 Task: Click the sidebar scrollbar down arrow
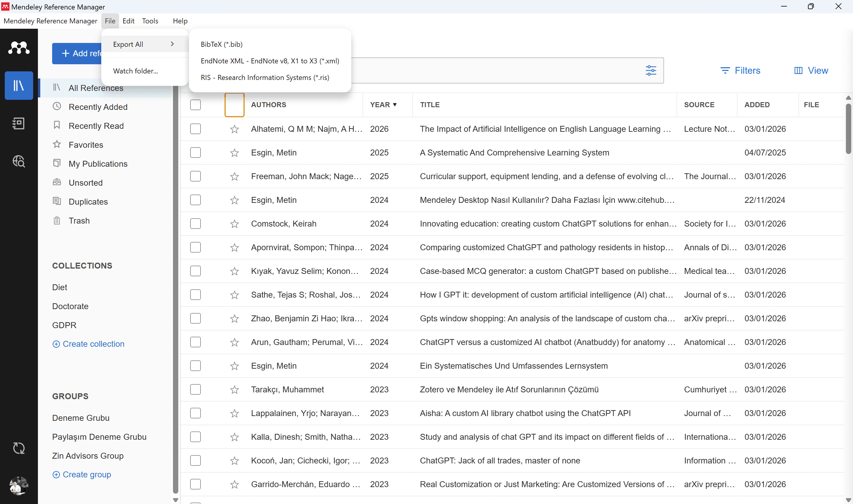click(176, 500)
